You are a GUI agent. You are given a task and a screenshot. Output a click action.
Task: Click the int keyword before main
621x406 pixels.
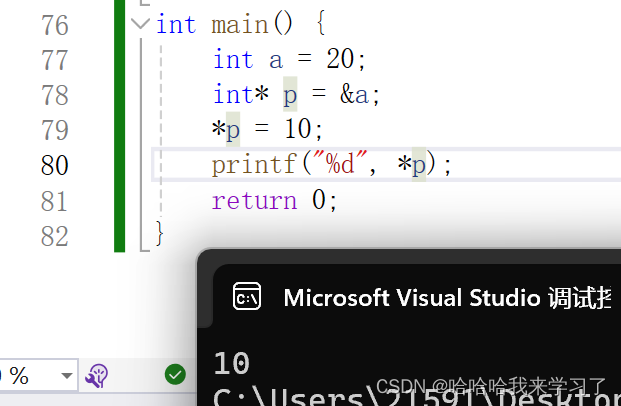[x=176, y=24]
